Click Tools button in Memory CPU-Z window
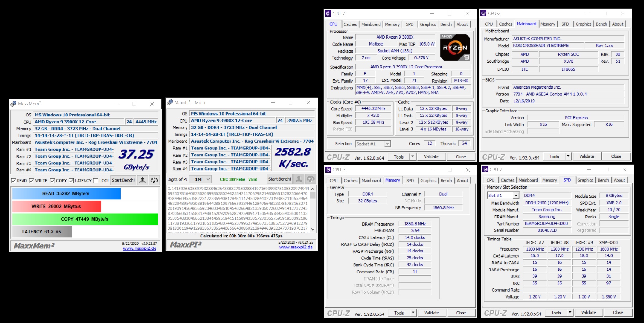The image size is (644, 323). pyautogui.click(x=399, y=313)
